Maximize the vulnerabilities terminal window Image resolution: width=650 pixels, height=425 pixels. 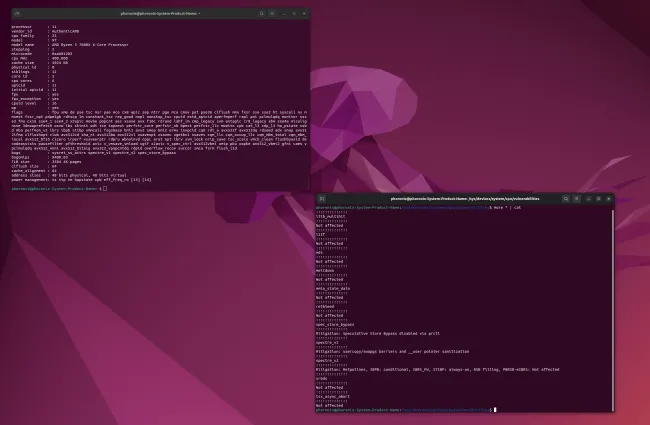pos(599,199)
